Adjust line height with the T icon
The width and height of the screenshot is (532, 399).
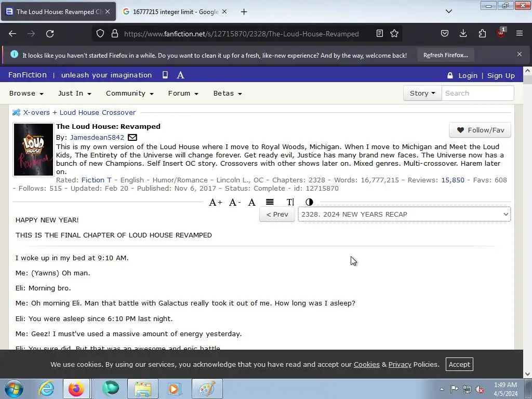[x=290, y=202]
